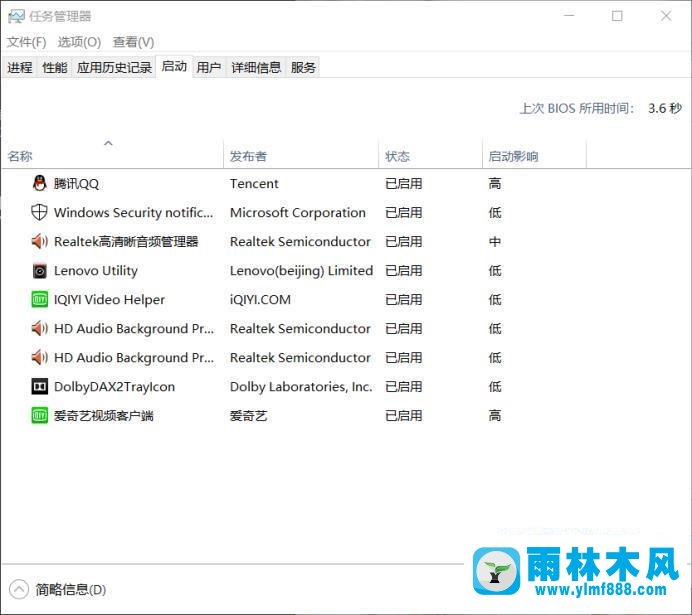Maximize the Task Manager window

point(617,16)
